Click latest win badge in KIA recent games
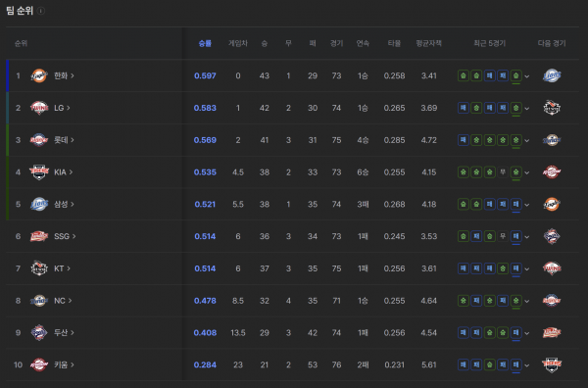Viewport: 588px width, 388px height. (516, 172)
